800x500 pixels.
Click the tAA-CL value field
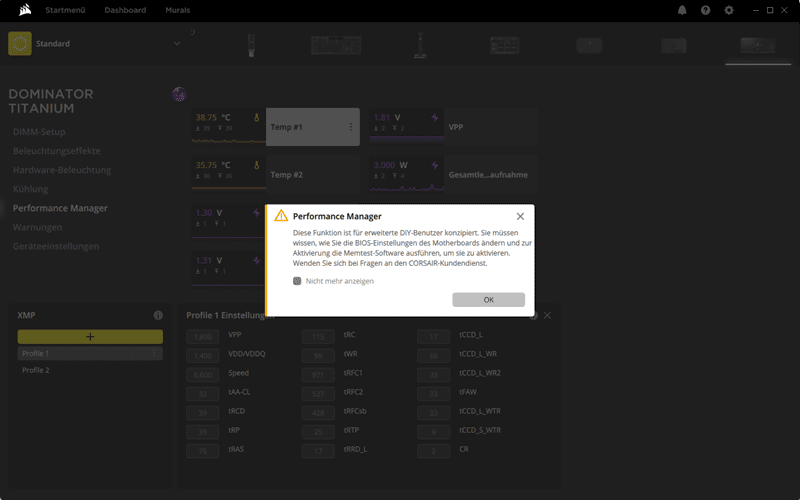(x=203, y=394)
